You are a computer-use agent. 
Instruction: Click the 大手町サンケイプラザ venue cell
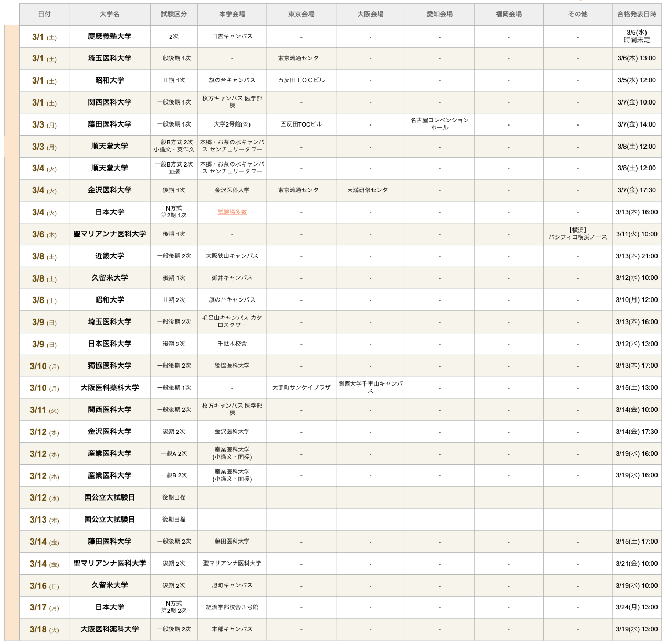301,388
